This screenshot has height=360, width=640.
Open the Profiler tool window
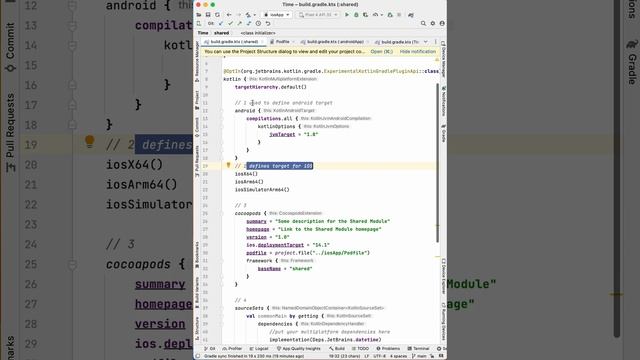point(232,349)
